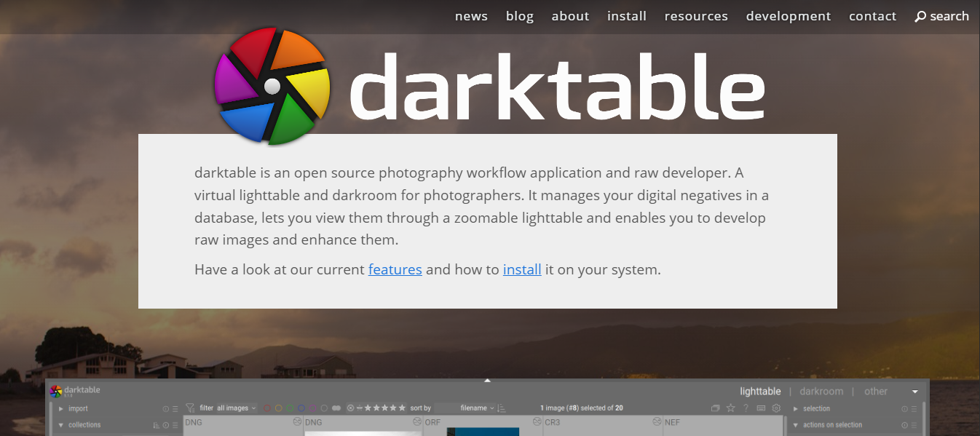Click the altered icon on the ORF thumbnail
The image size is (980, 436).
point(537,421)
